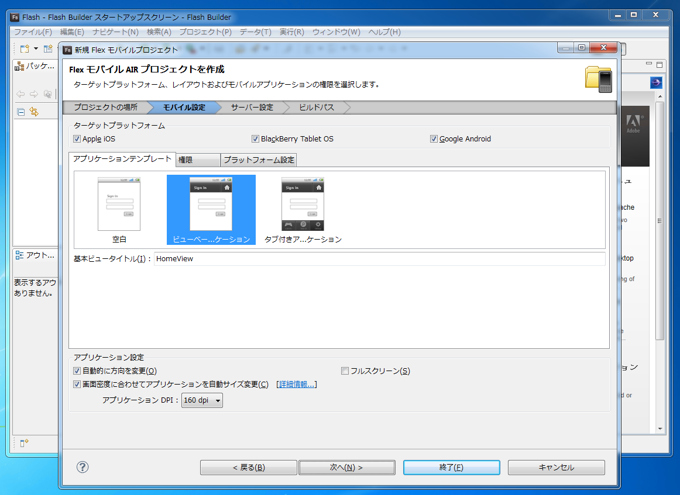Click the start page vertical scrollbar
680x495 pixels.
coord(660,221)
